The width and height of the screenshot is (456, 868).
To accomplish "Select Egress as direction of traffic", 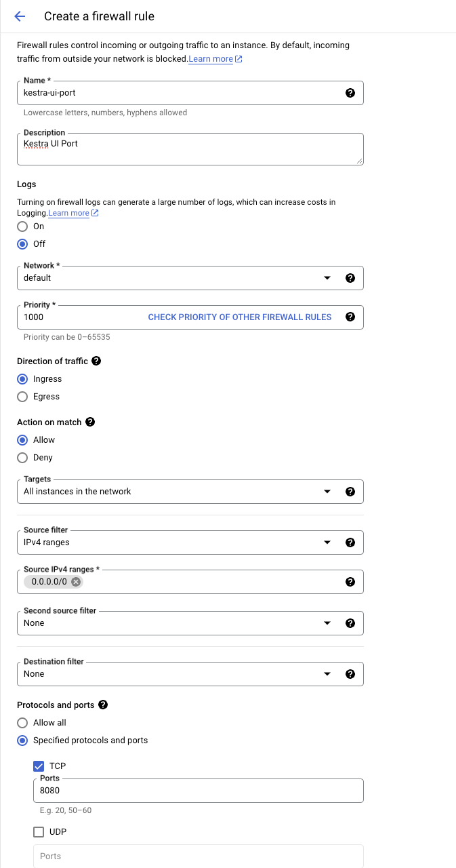I will click(21, 396).
